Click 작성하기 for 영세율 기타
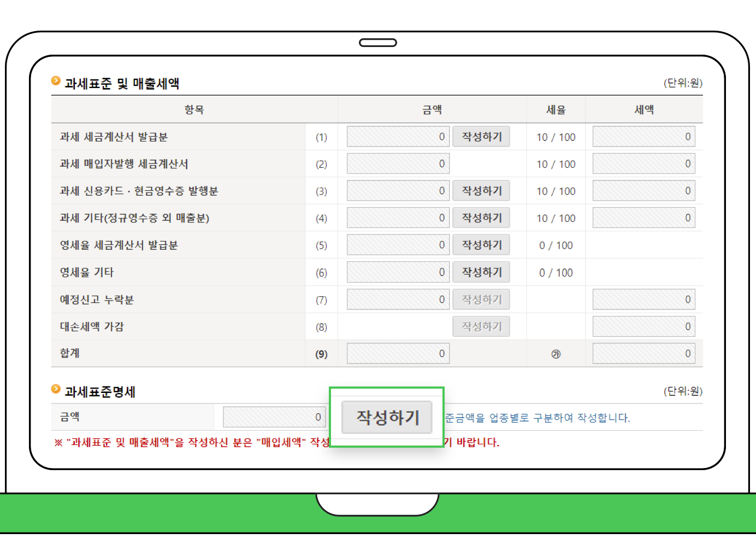This screenshot has width=756, height=539. pyautogui.click(x=481, y=272)
